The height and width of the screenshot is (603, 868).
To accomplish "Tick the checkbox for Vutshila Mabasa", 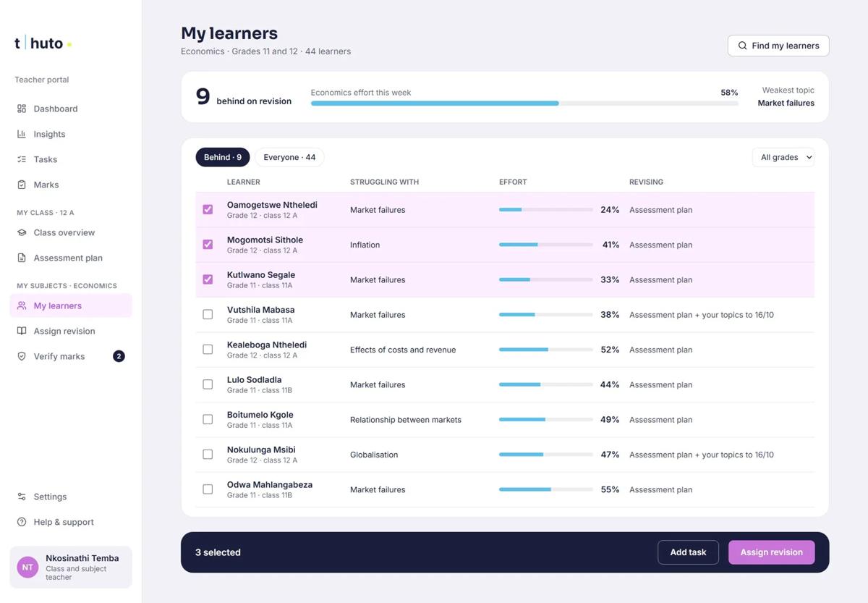I will pos(208,315).
